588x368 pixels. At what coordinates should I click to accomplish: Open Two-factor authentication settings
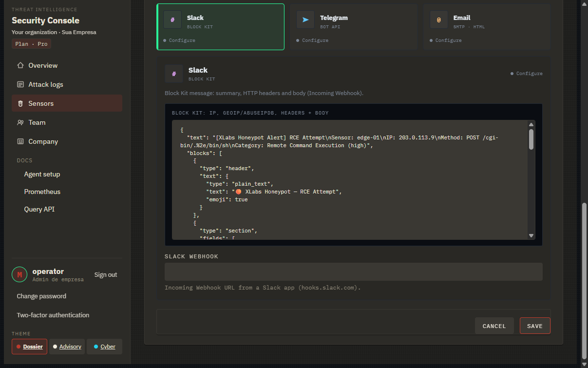pyautogui.click(x=53, y=315)
